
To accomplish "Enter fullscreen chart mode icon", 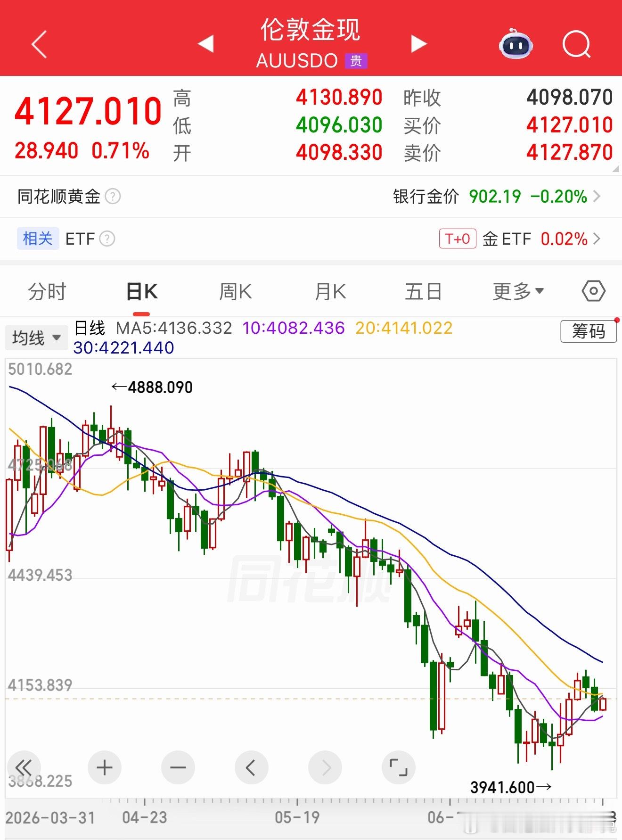I will pos(398,767).
